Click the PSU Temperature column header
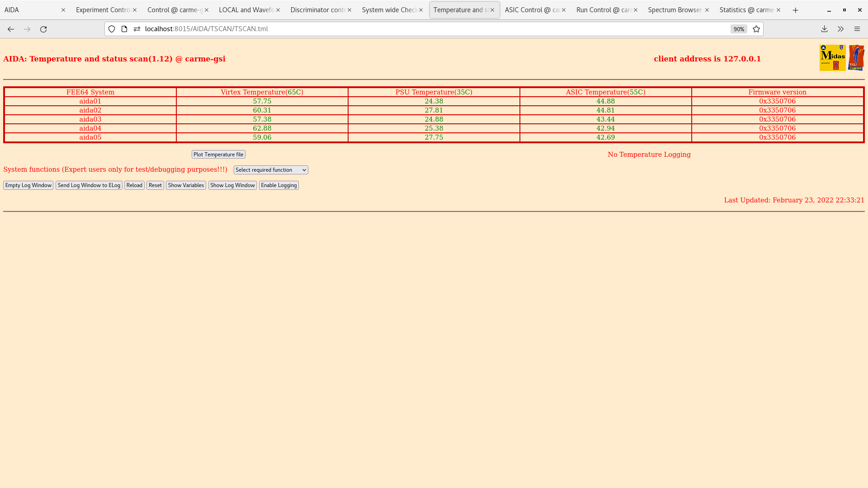868x488 pixels. 434,92
